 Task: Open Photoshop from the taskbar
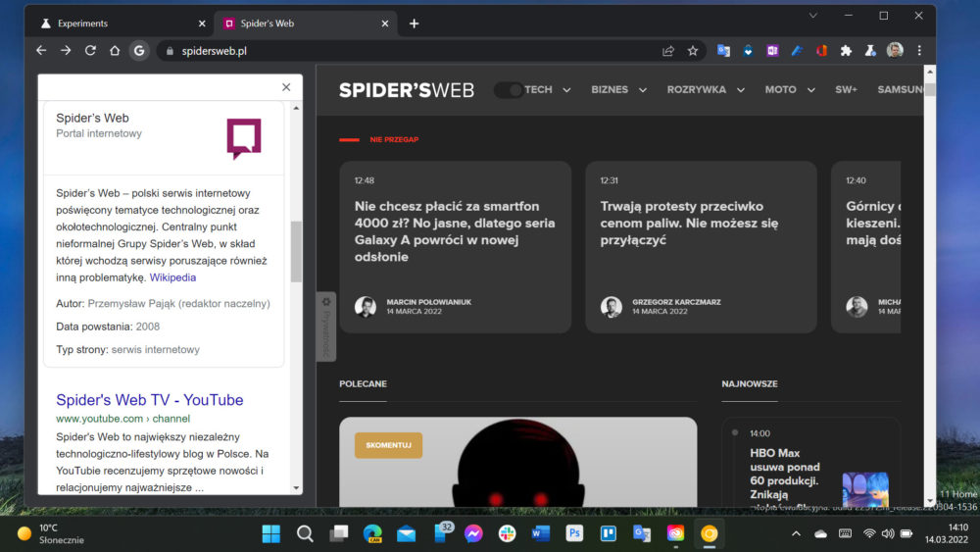tap(574, 534)
